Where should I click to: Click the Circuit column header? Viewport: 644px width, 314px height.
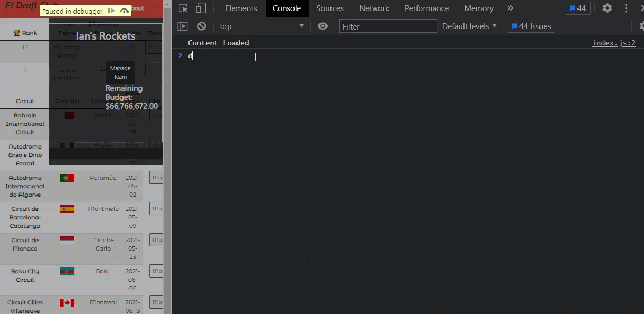[x=25, y=101]
